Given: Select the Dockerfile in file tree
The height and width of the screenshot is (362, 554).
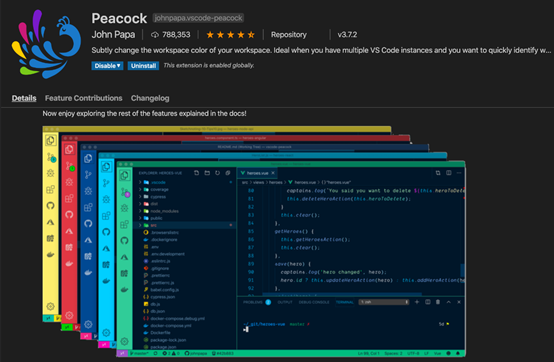Looking at the screenshot, I should (160, 333).
